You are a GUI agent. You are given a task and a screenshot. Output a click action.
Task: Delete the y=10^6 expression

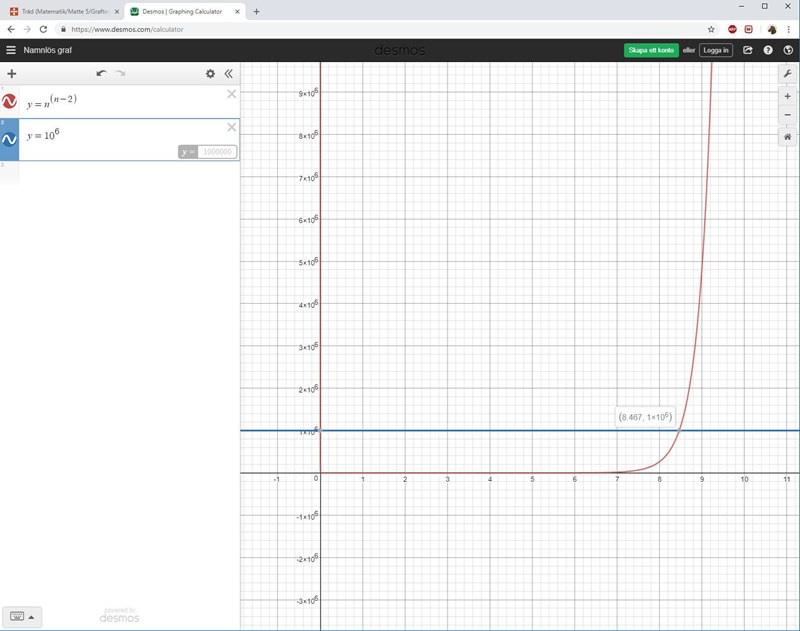point(232,127)
